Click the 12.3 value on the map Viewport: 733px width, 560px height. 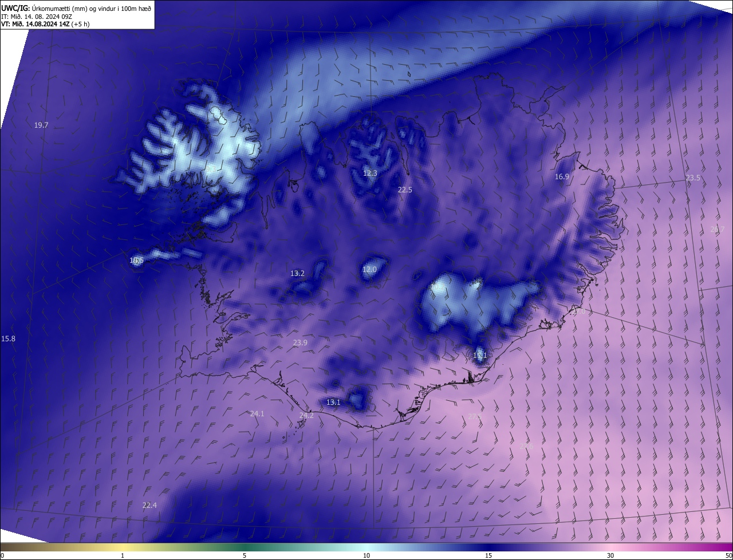point(371,173)
